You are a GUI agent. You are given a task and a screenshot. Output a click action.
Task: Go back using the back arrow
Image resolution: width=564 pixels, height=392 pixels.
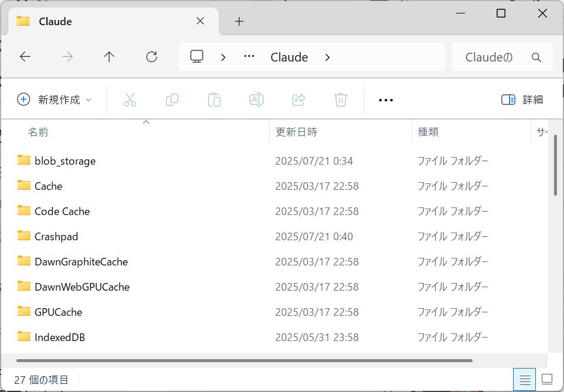click(25, 57)
